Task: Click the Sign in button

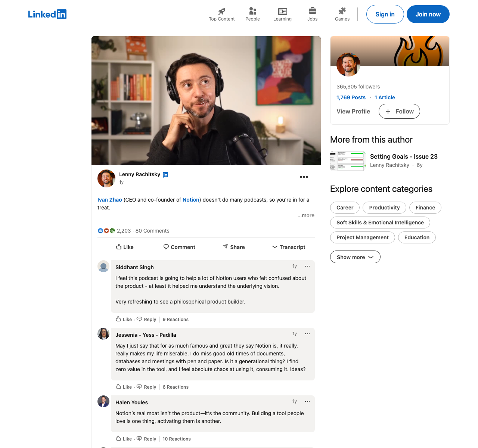Action: (x=385, y=14)
